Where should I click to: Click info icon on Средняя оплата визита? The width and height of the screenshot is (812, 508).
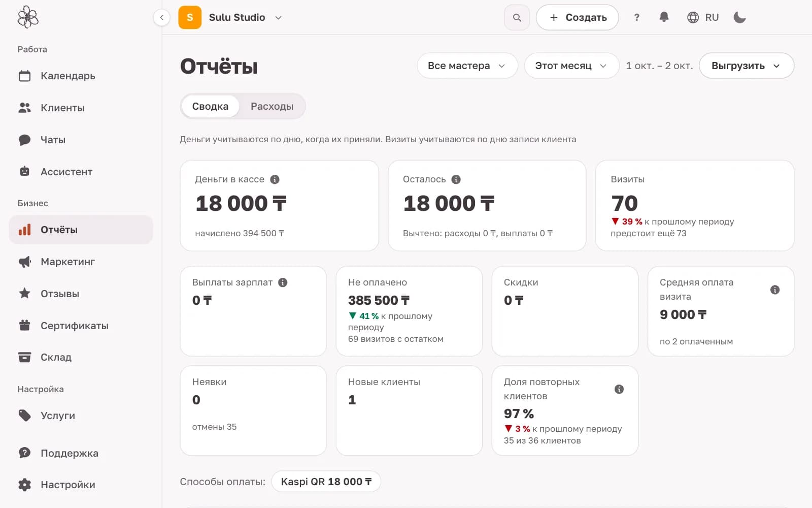[775, 290]
